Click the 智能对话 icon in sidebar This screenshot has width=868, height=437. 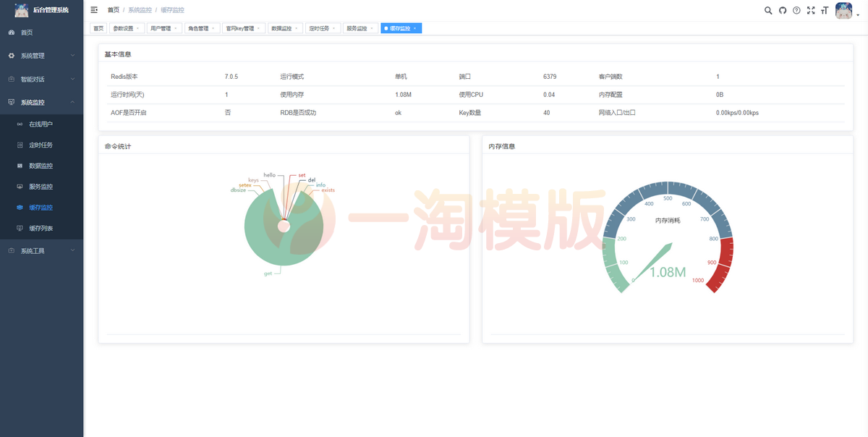pos(12,79)
